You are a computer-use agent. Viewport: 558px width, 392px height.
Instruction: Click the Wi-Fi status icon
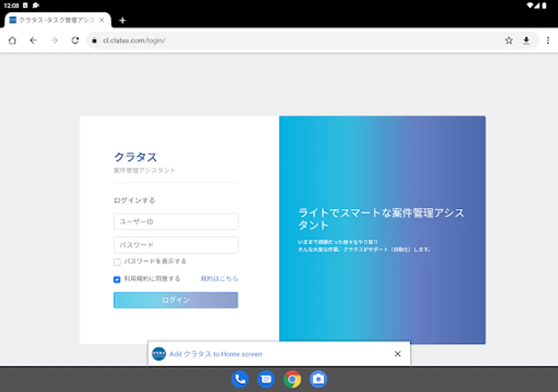[x=530, y=6]
